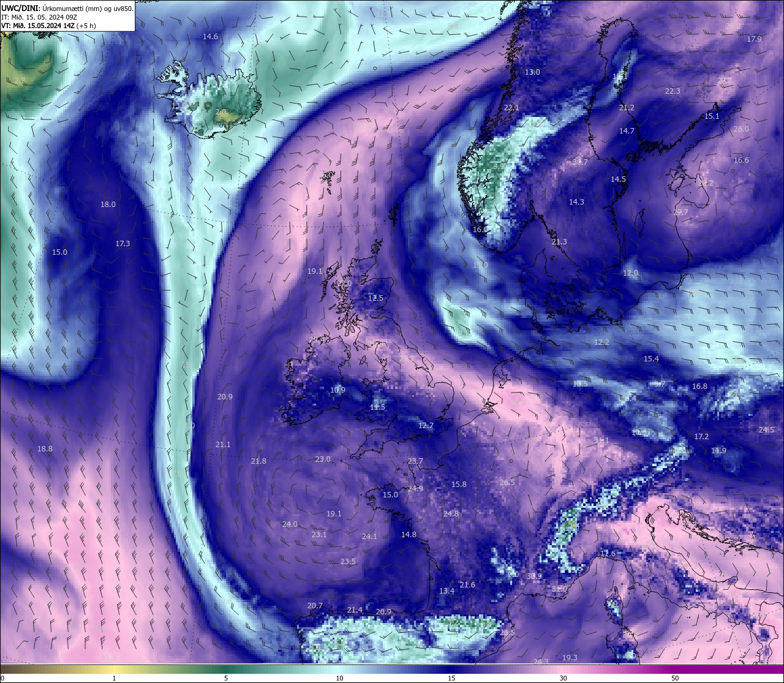Click the 24.1 map value

click(x=369, y=537)
